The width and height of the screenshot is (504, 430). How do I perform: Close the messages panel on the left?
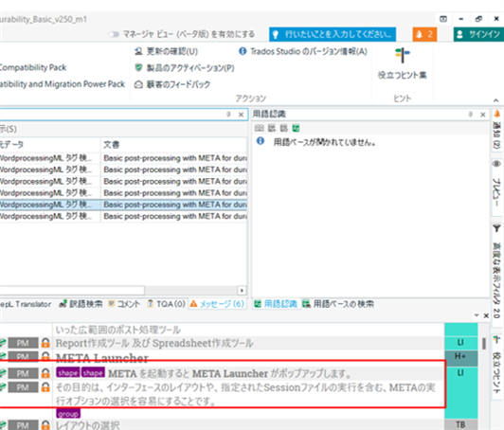pos(241,115)
